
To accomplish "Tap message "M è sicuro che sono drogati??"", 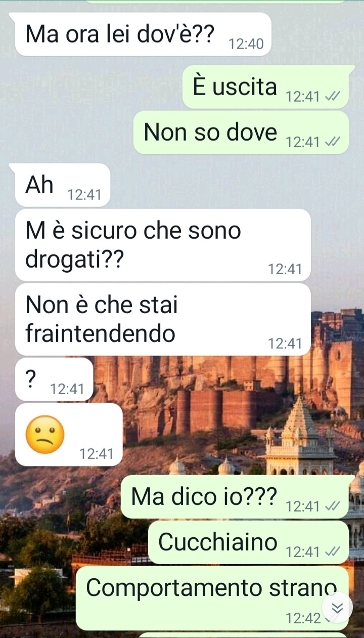I will [163, 245].
